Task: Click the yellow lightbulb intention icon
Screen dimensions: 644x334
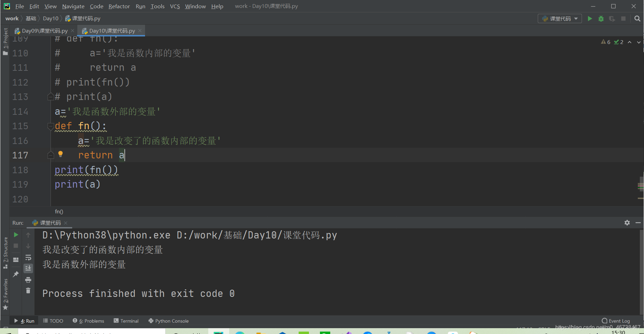Action: coord(60,154)
